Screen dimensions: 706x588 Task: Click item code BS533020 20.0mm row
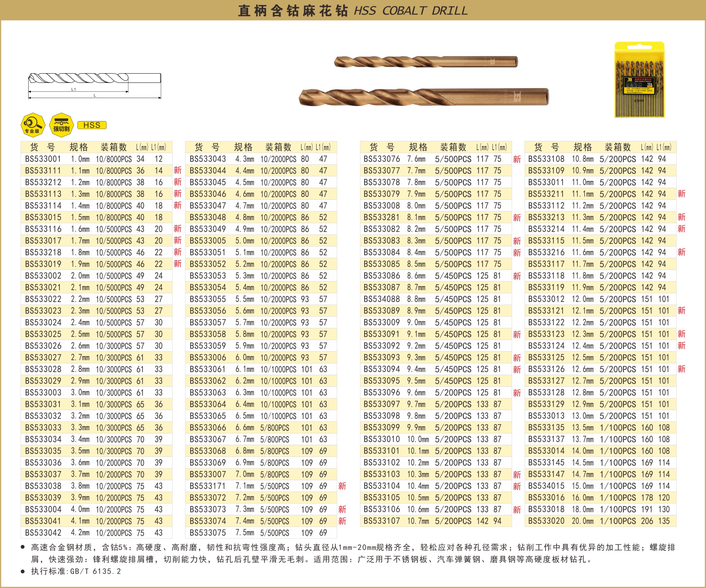[546, 521]
